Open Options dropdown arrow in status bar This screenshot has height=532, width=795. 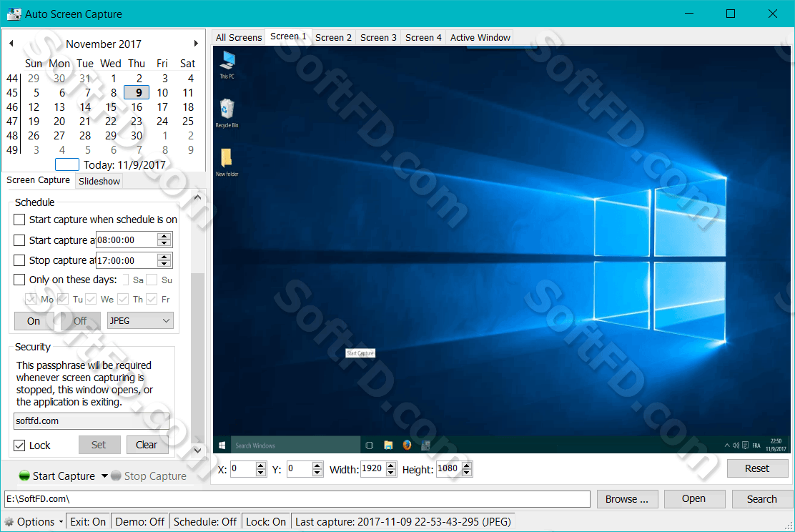61,522
